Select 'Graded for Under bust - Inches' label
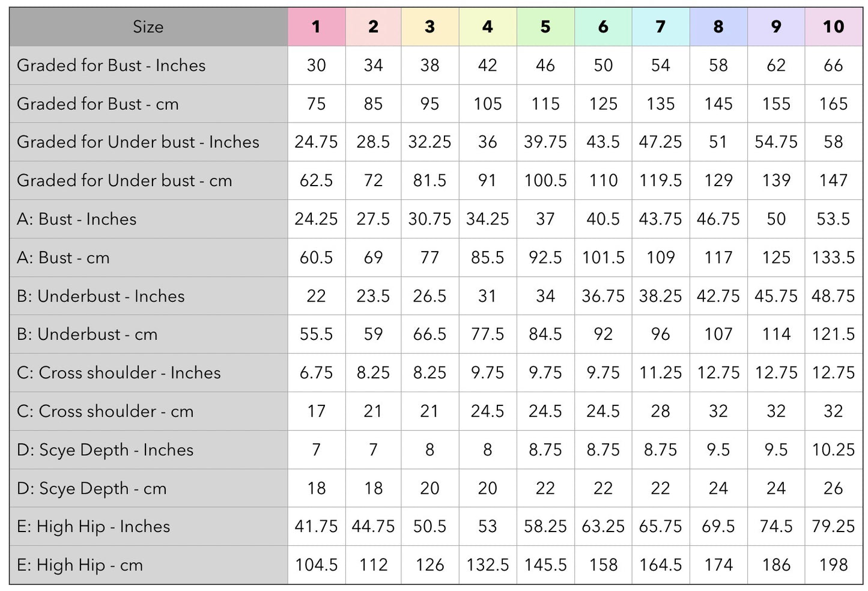Image resolution: width=868 pixels, height=591 pixels. point(138,142)
